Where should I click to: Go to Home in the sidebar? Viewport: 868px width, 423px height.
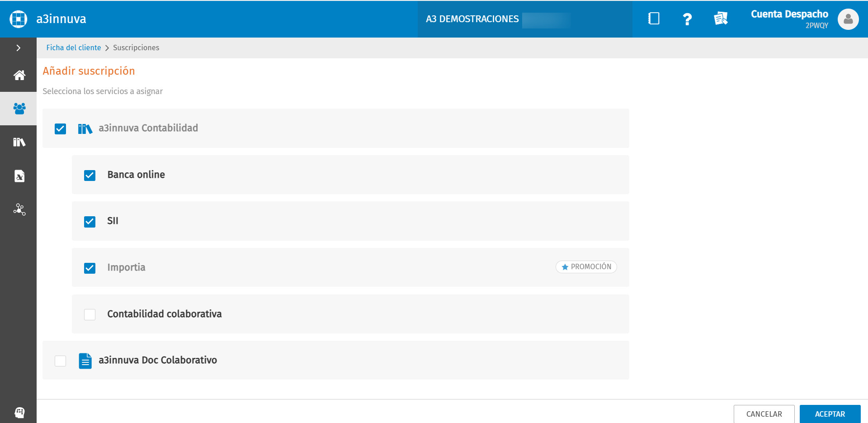point(19,75)
